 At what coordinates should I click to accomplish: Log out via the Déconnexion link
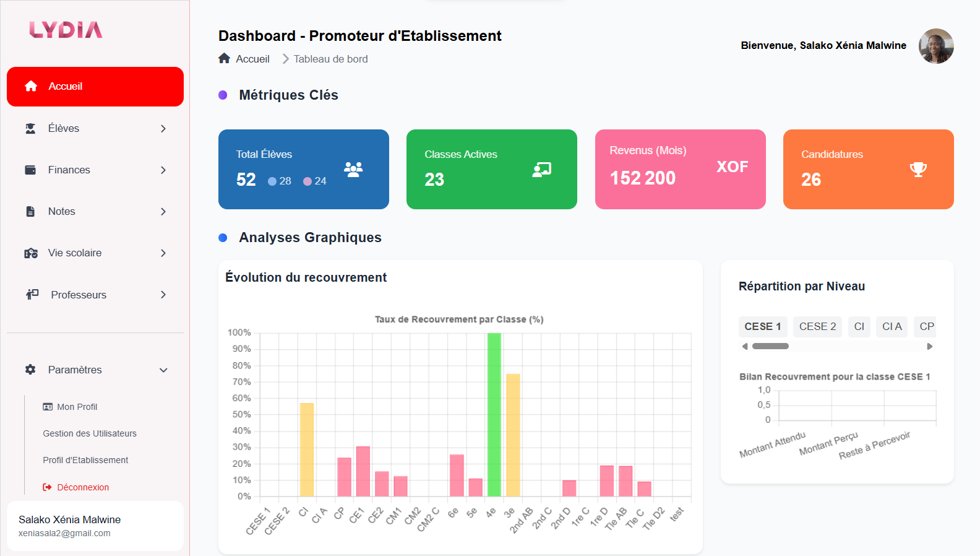click(x=82, y=487)
